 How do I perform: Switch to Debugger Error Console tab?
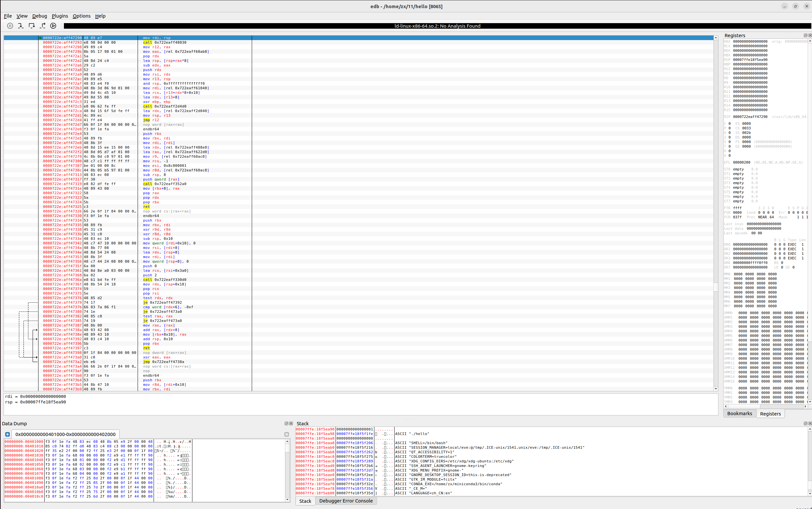click(346, 501)
